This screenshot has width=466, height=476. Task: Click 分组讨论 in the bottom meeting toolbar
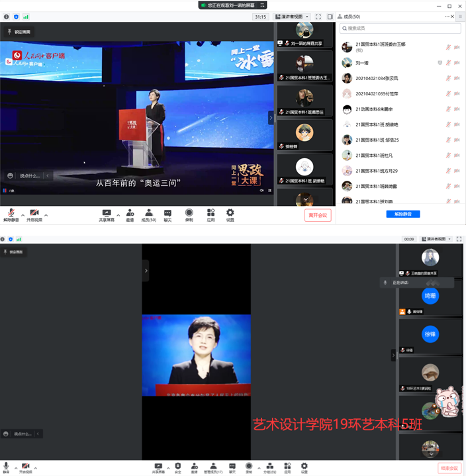click(268, 468)
